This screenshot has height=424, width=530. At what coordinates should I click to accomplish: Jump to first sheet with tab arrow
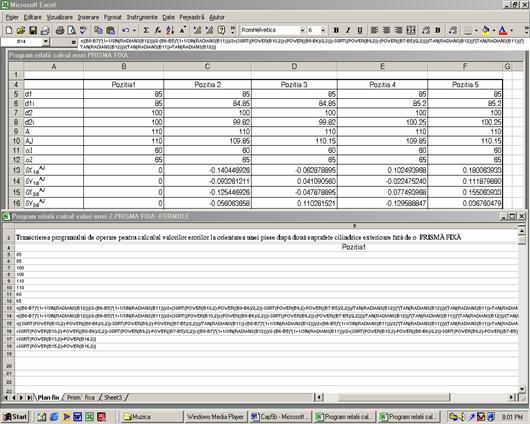coord(6,398)
